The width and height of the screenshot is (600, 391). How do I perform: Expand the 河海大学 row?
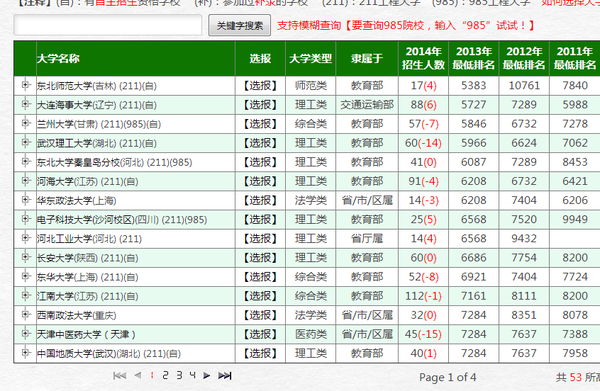(x=26, y=181)
